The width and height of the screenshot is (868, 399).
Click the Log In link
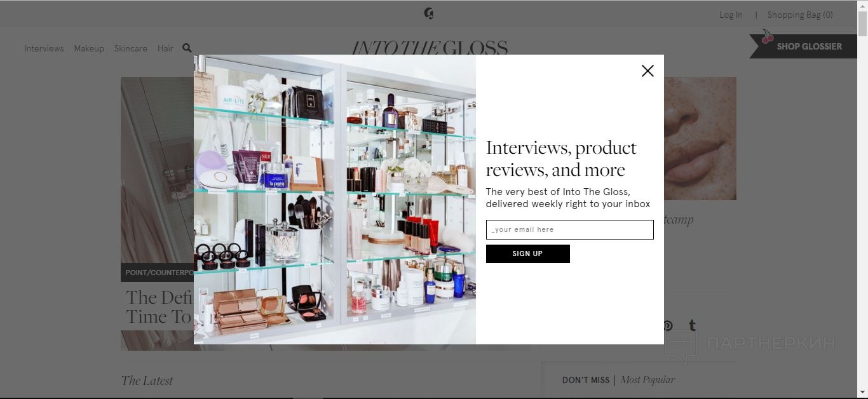[x=731, y=15]
